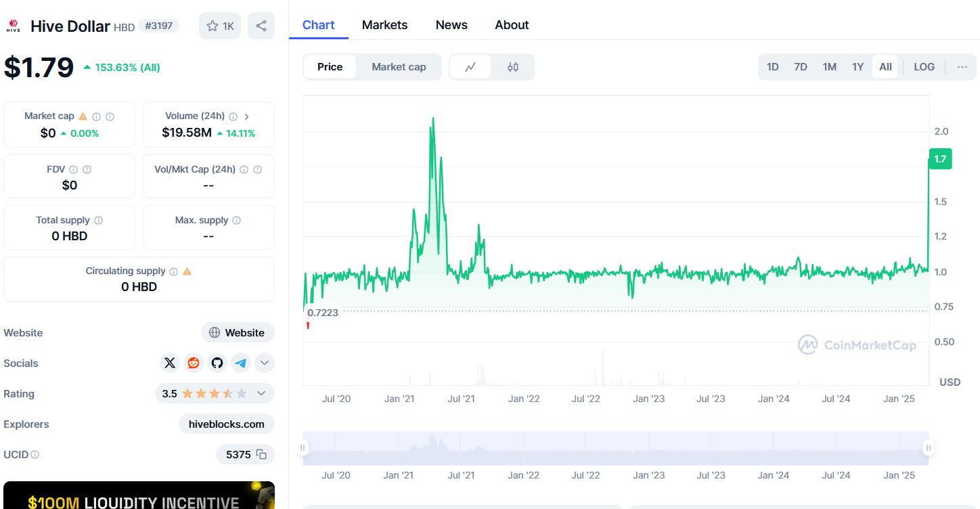980x509 pixels.
Task: Open first info icon next to FDV
Action: point(73,169)
